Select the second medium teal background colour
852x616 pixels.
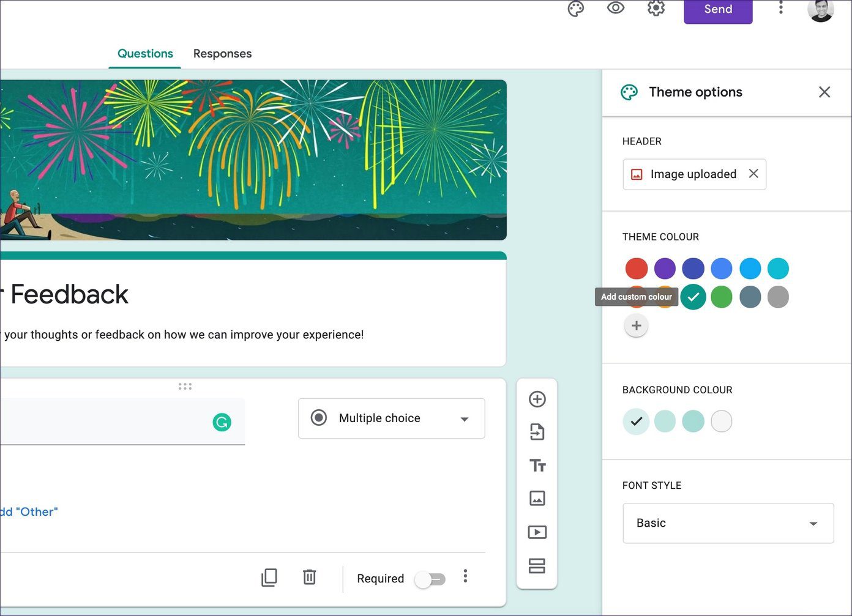point(665,421)
